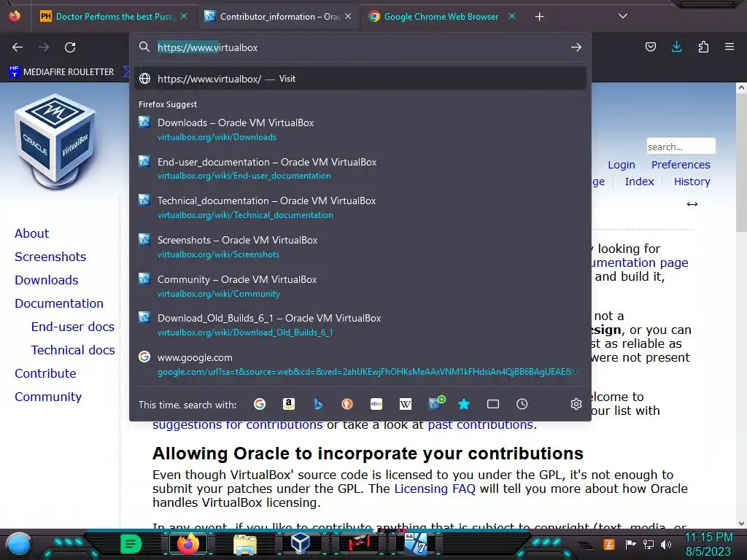Search open tabs with the rectangle icon
747x560 pixels.
[x=493, y=404]
